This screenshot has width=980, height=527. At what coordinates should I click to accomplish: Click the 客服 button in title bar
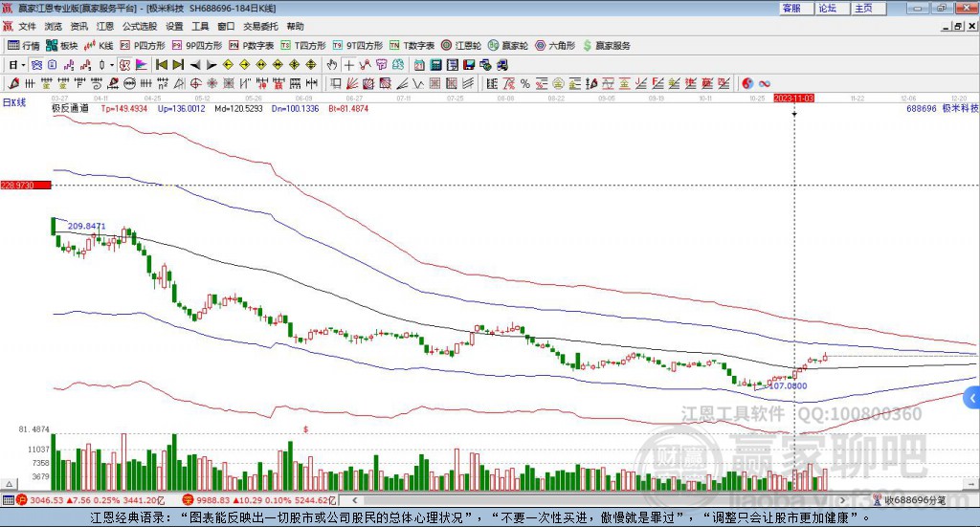tap(795, 8)
